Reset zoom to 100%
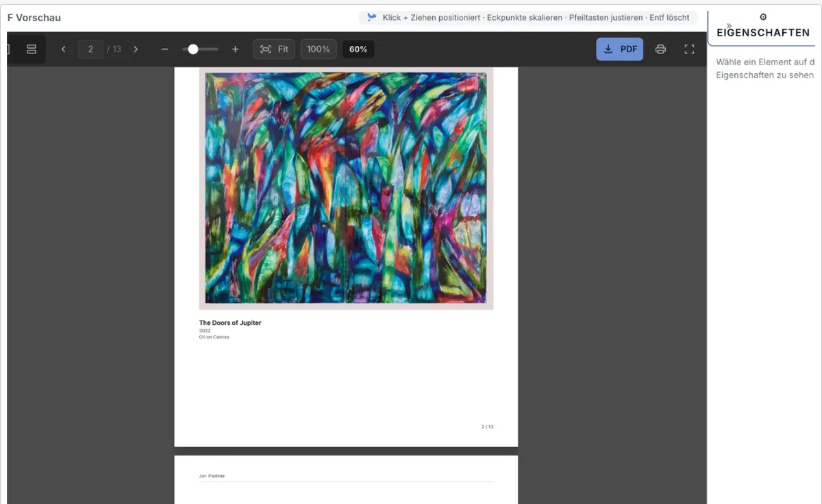This screenshot has height=504, width=822. coord(319,49)
